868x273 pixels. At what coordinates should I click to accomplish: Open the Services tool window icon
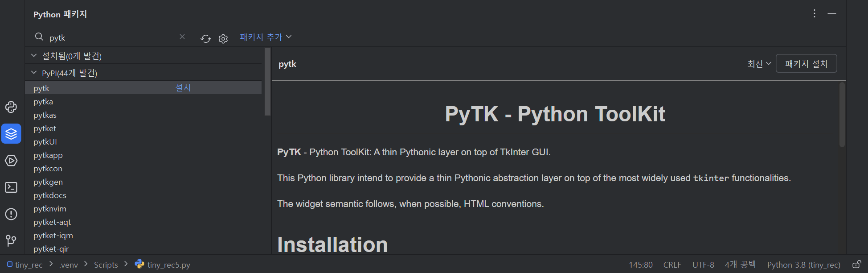click(x=11, y=161)
